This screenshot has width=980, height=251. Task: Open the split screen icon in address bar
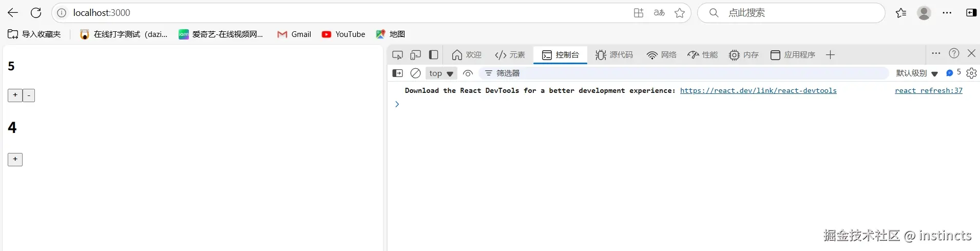pyautogui.click(x=639, y=13)
